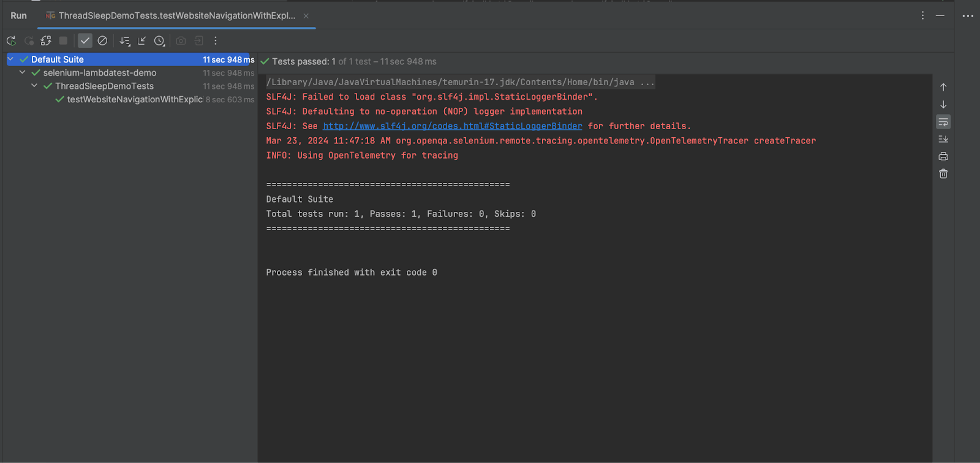Toggle Soft-Wrap in console output
This screenshot has width=980, height=463.
point(943,122)
